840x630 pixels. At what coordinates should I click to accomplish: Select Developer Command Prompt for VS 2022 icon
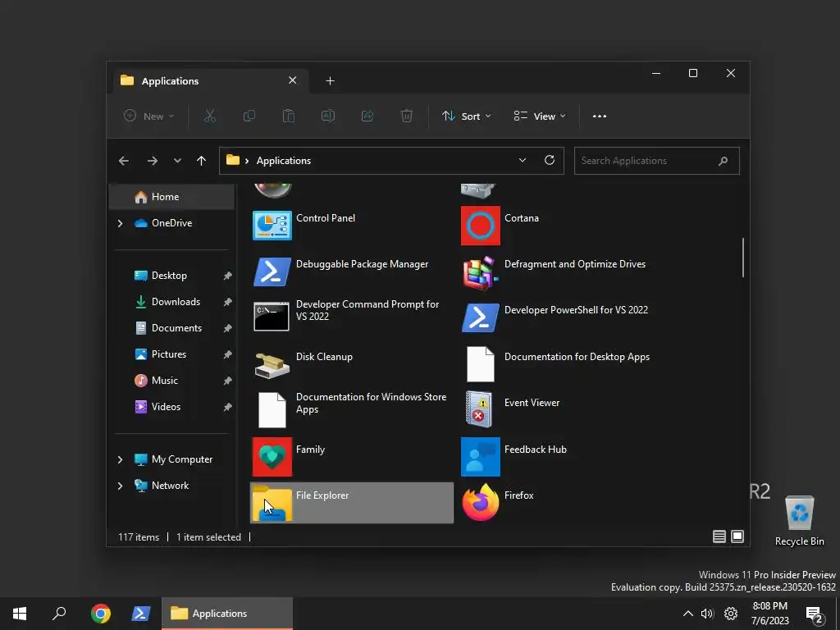tap(272, 316)
